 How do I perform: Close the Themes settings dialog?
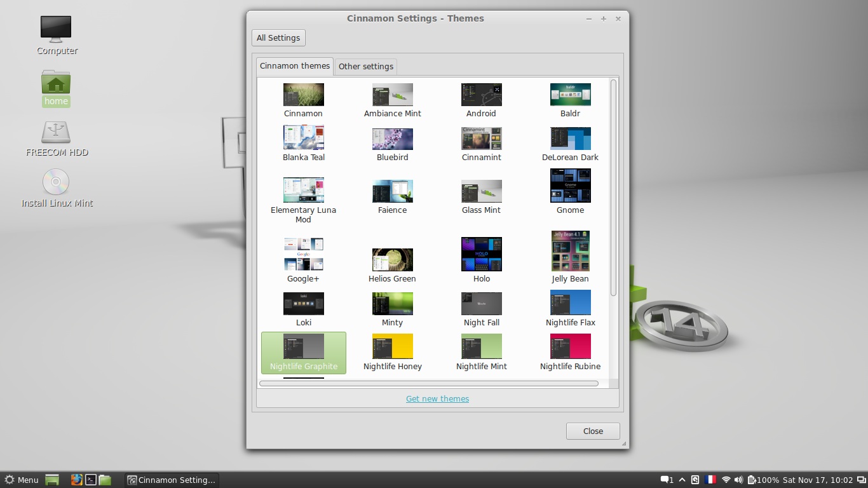593,431
